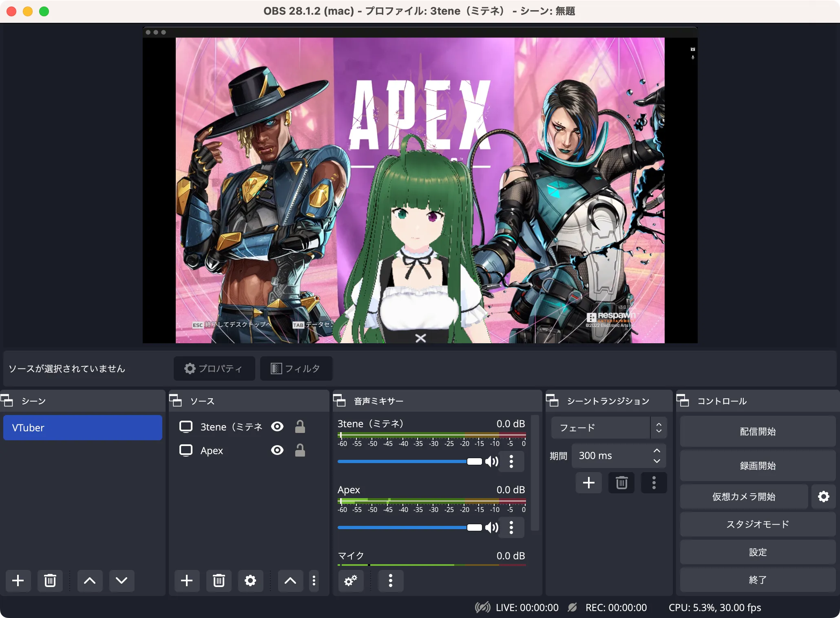Screen dimensions: 840x618
Task: Remove selected source with trash icon
Action: [x=219, y=580]
